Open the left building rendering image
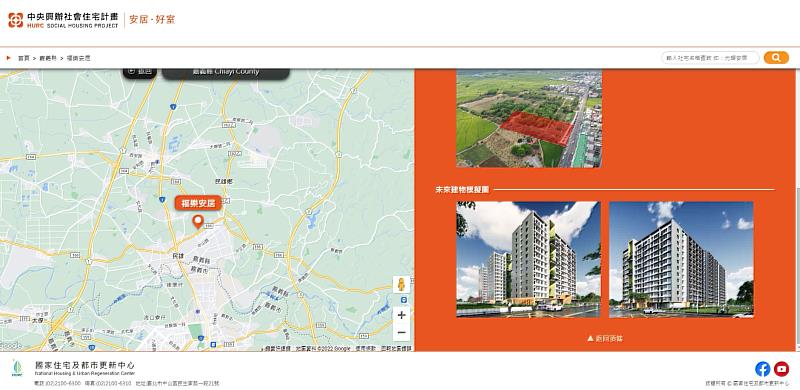This screenshot has width=800, height=390. pos(528,259)
